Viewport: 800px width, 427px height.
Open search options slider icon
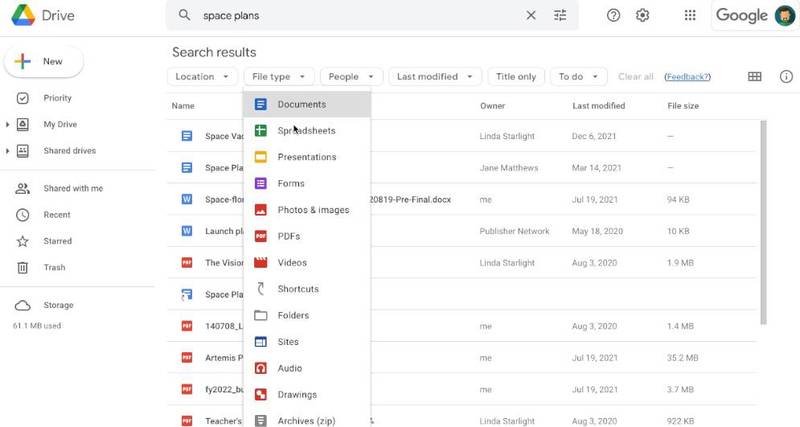560,15
